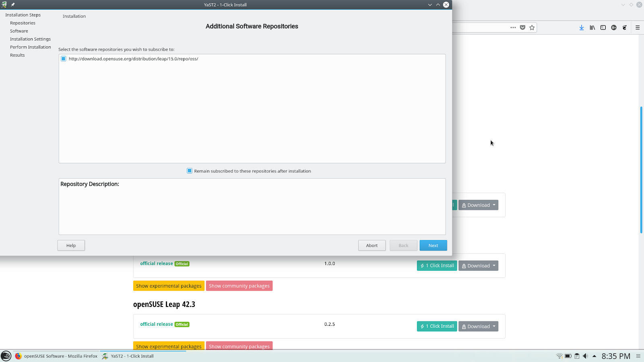Click the Additional Software Repositories heading
Viewport: 644px width, 362px height.
click(252, 27)
